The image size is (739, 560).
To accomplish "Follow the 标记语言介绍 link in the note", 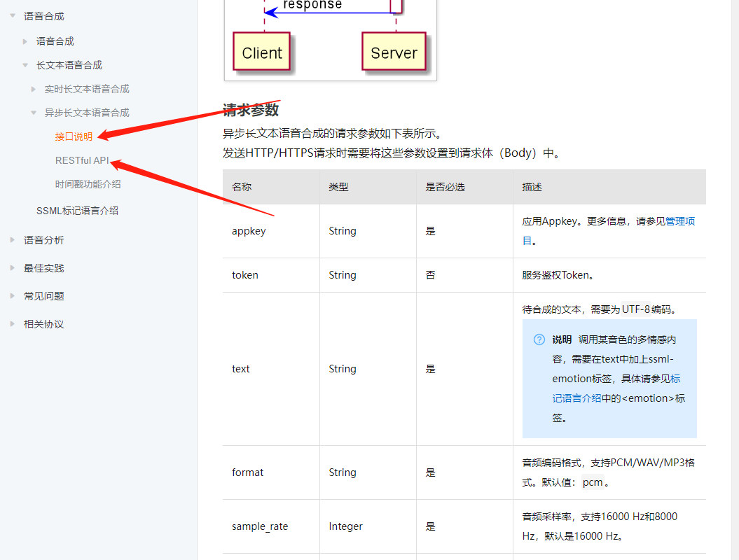I will point(576,398).
